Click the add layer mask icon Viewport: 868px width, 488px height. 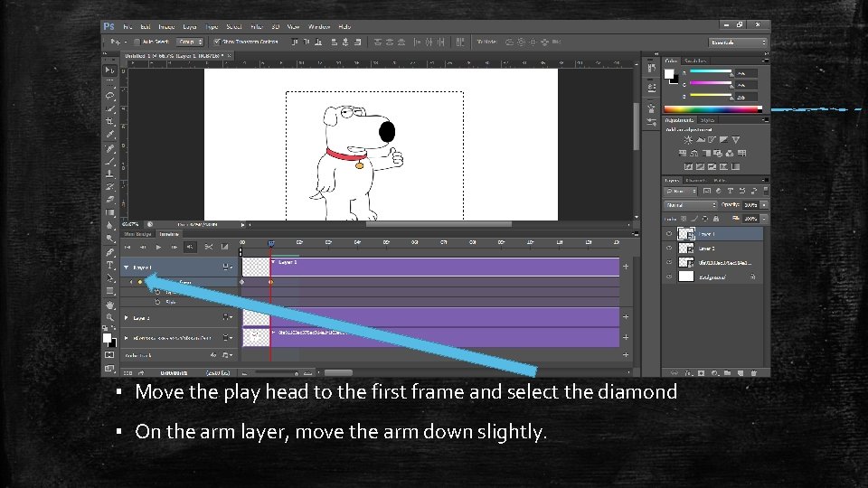(x=702, y=373)
